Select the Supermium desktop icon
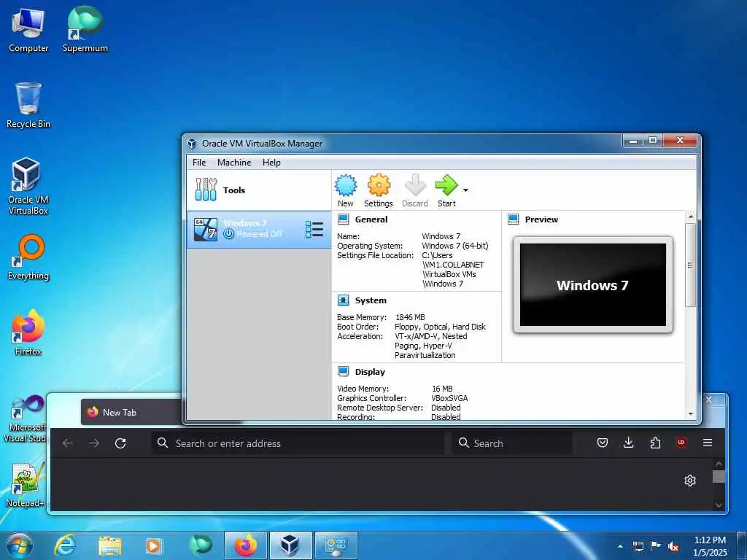This screenshot has height=560, width=747. [x=85, y=30]
